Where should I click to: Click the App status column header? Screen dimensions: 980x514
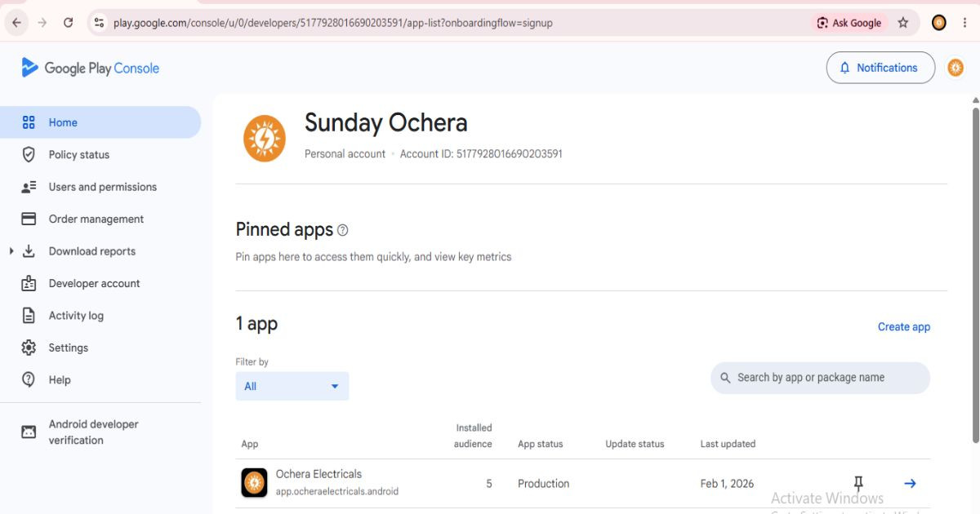coord(541,444)
